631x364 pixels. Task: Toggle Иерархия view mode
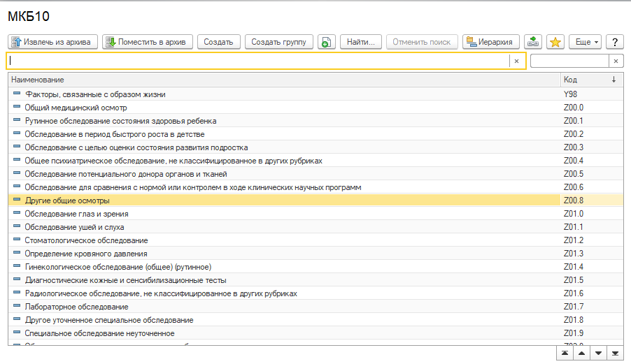click(x=490, y=42)
